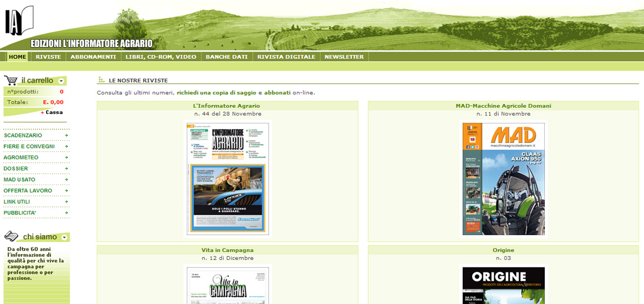Viewport: 644px width, 304px height.
Task: Click the Totale value E. 0,00
Action: [53, 102]
